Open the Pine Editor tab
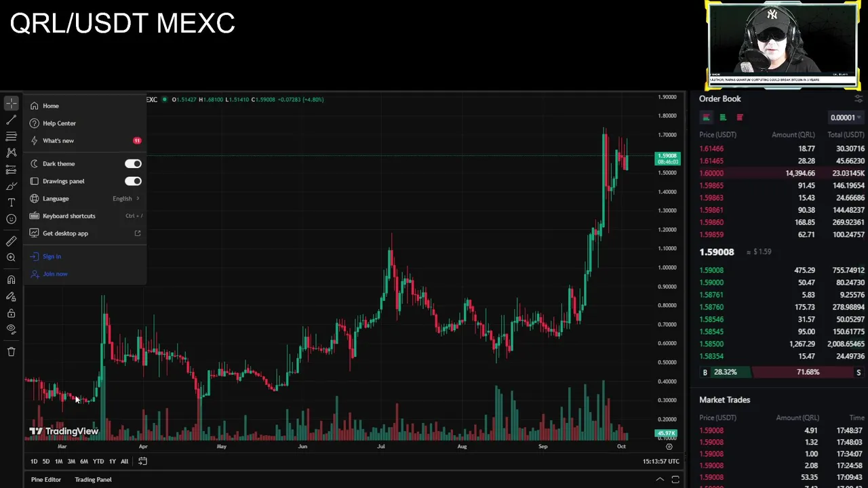The height and width of the screenshot is (488, 868). [46, 480]
